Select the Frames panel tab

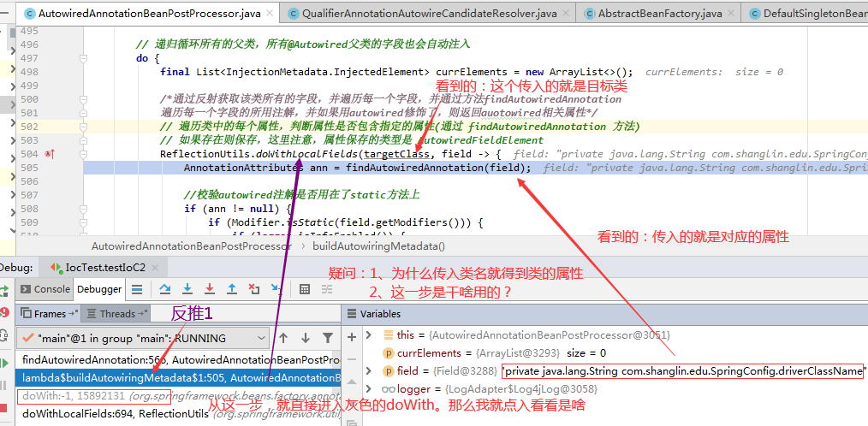click(50, 314)
